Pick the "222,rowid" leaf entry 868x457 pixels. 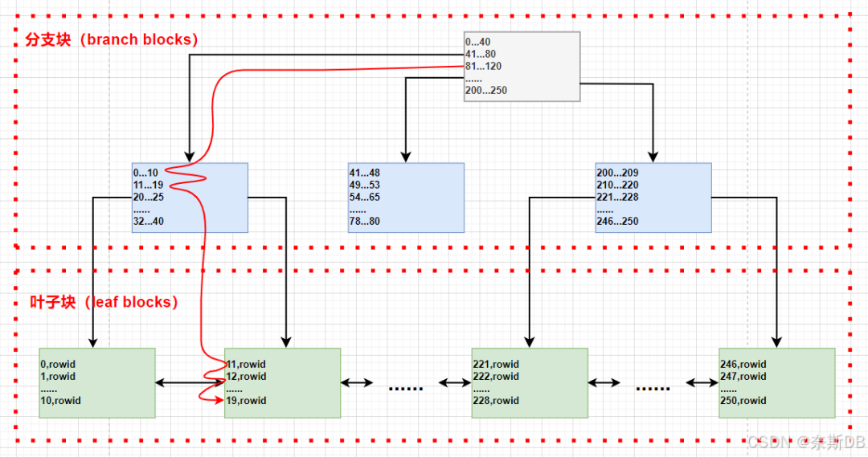pos(496,377)
